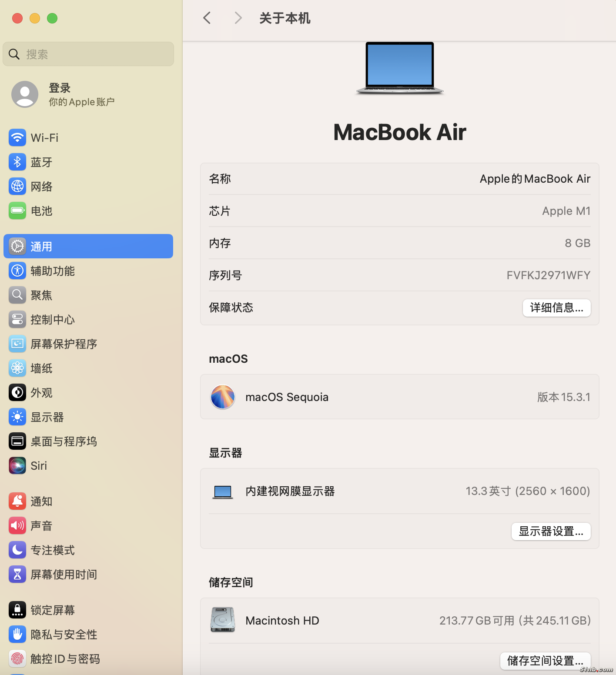Open 控制中心 settings
This screenshot has height=675, width=616.
tap(52, 319)
